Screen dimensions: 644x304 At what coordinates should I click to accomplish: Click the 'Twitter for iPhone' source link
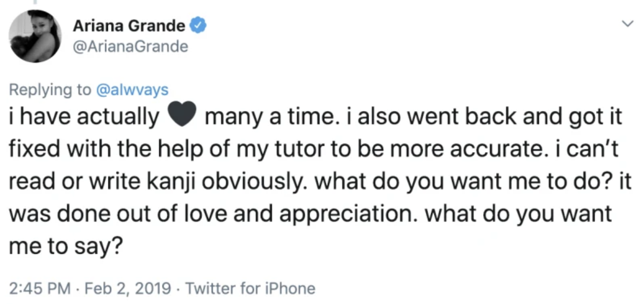(249, 288)
